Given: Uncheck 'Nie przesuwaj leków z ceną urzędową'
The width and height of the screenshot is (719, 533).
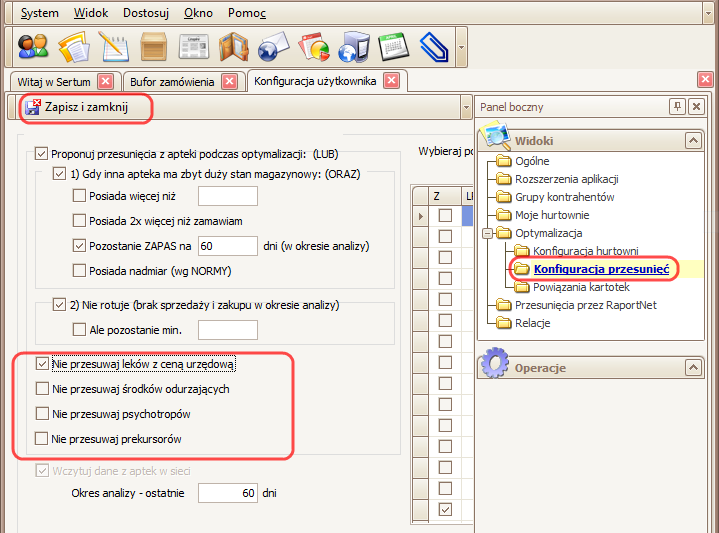Looking at the screenshot, I should 42,364.
